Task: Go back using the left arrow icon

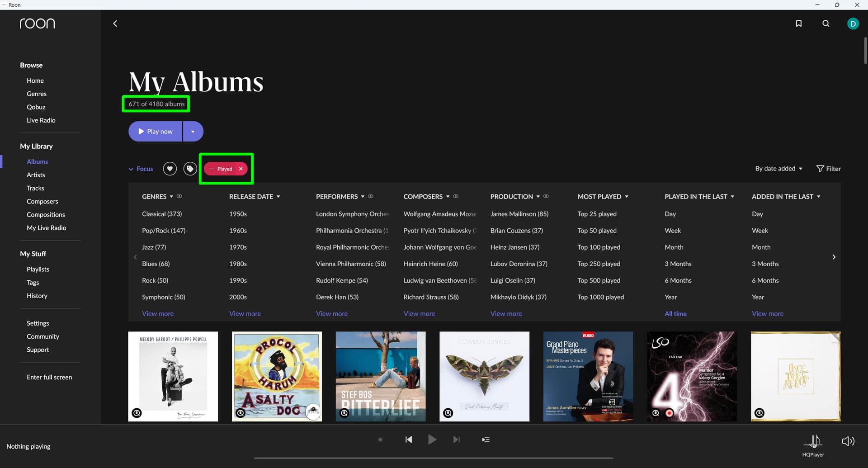Action: pos(115,24)
